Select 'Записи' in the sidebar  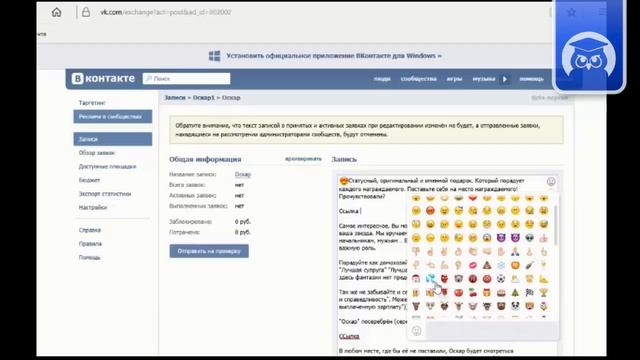[x=113, y=139]
